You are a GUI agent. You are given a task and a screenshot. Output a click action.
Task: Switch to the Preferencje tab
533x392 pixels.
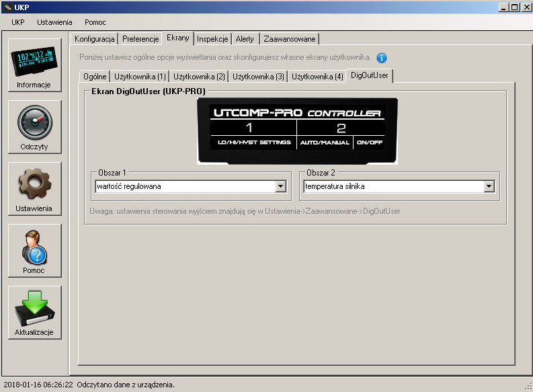(x=140, y=39)
